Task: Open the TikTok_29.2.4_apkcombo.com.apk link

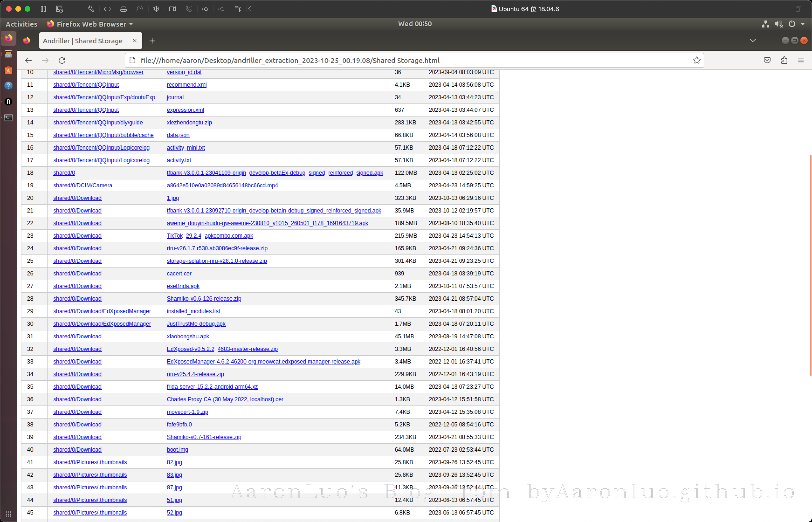Action: tap(210, 236)
